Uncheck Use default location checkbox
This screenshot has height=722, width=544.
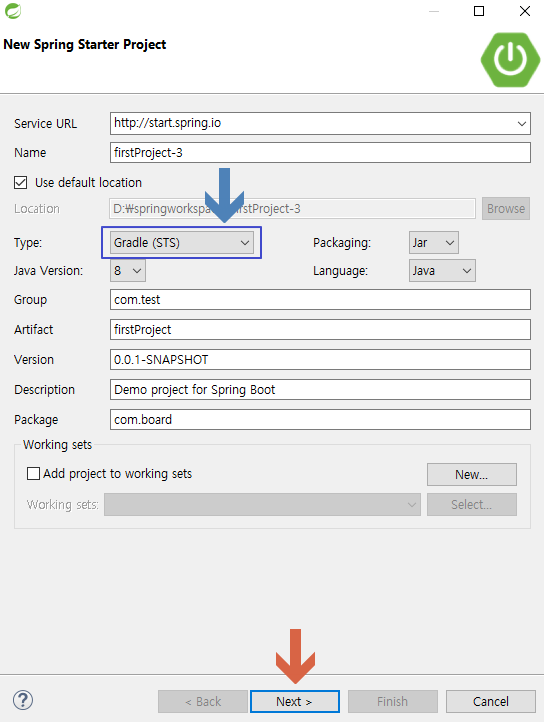[20, 182]
